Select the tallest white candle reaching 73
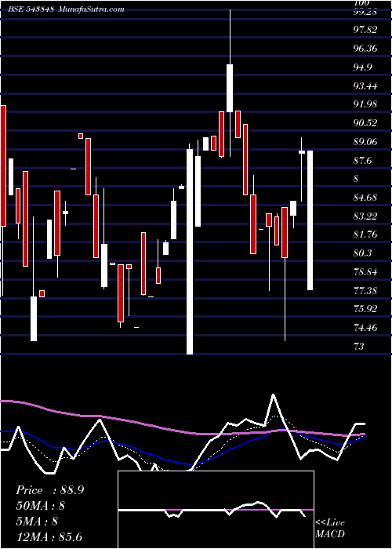The width and height of the screenshot is (392, 549). tap(190, 252)
